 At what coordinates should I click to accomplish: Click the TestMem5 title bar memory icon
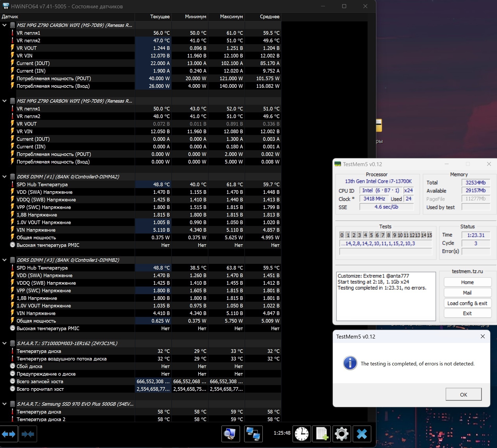(338, 164)
